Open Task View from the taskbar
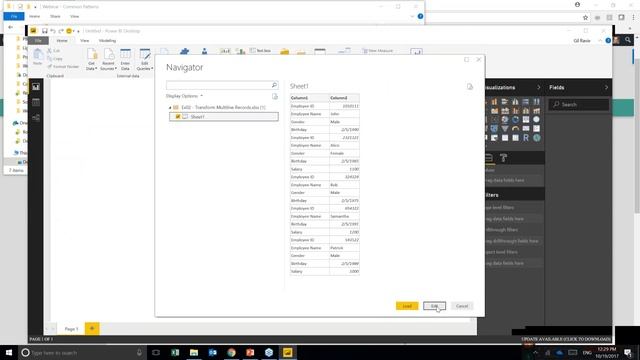640x360 pixels. click(x=156, y=352)
